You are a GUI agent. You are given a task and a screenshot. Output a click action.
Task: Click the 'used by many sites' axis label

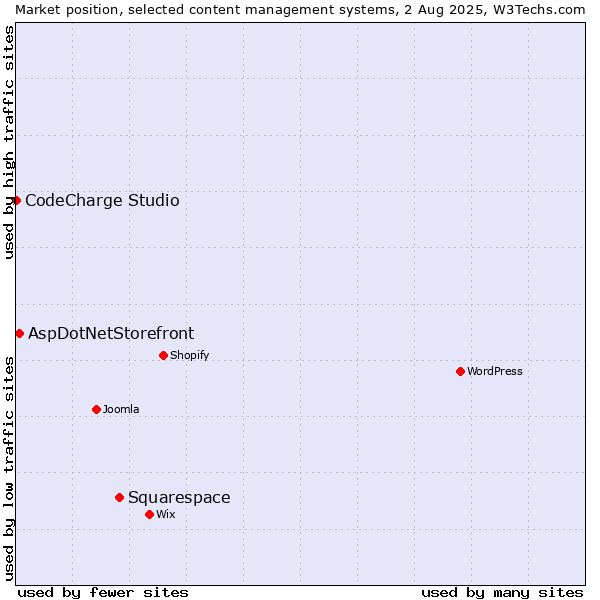click(502, 593)
